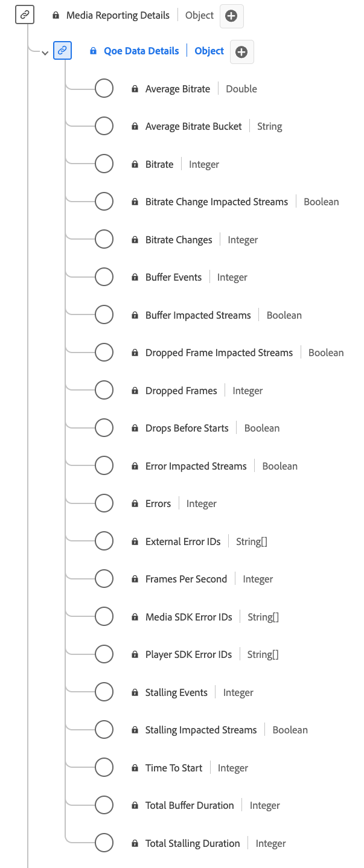Click the lock icon beside Qoe Data Details
Viewport: 364px width, 868px height.
pos(93,51)
